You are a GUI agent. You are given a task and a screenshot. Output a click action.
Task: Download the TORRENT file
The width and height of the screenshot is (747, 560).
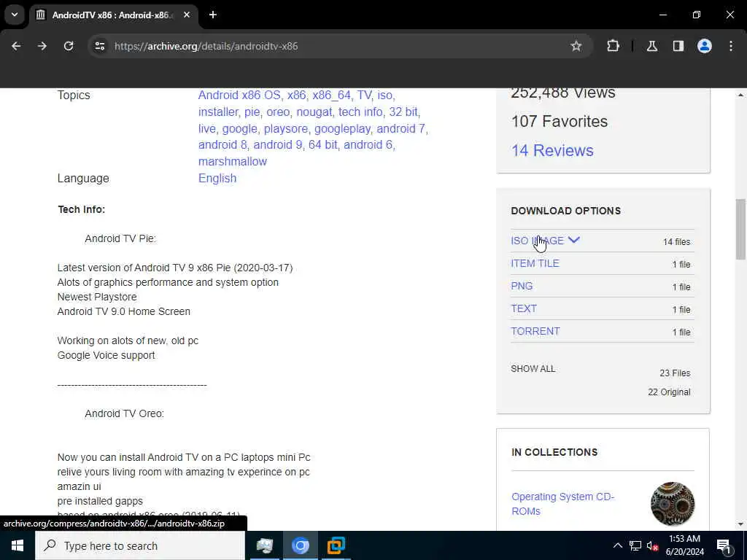point(535,332)
